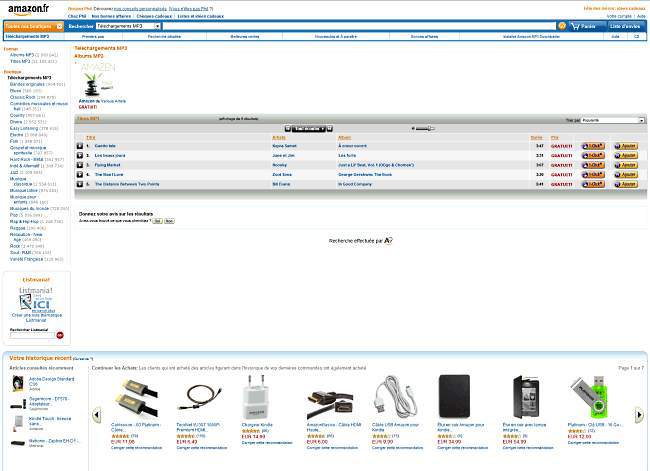
Task: Filter by Albums MP3 format
Action: 22,55
